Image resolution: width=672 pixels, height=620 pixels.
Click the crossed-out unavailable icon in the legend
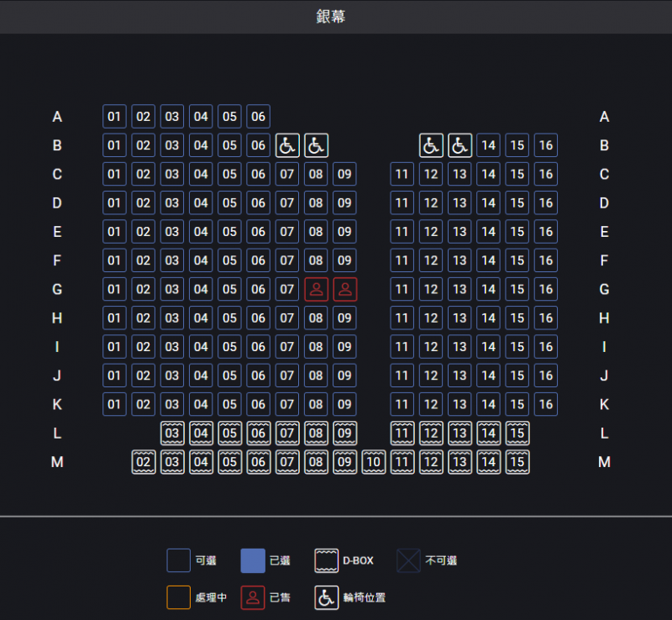[x=409, y=560]
